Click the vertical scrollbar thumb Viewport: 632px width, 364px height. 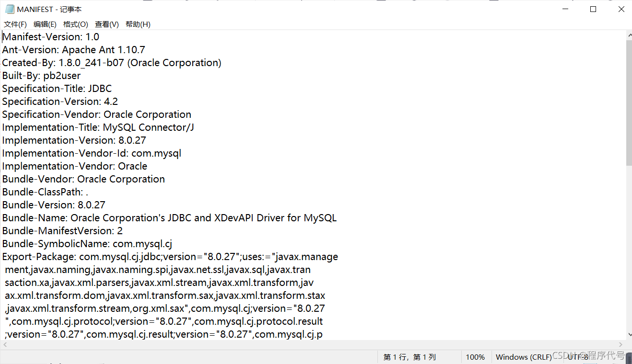pyautogui.click(x=628, y=103)
